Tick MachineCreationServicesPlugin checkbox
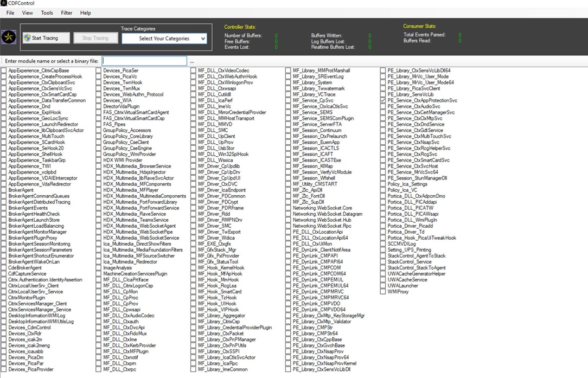Image resolution: width=588 pixels, height=378 pixels. point(98,274)
